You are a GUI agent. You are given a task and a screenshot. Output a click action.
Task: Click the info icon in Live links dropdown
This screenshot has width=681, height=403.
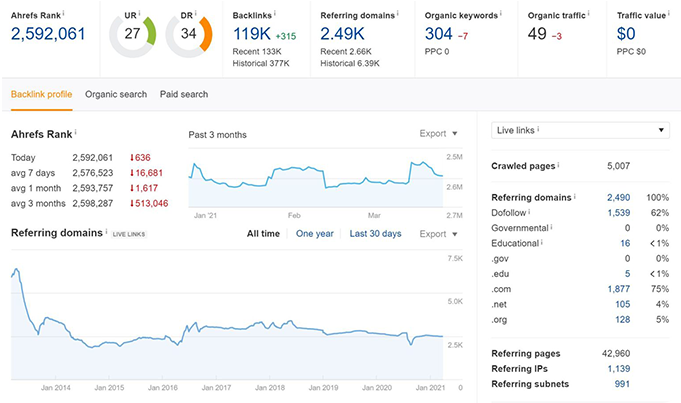coord(539,129)
